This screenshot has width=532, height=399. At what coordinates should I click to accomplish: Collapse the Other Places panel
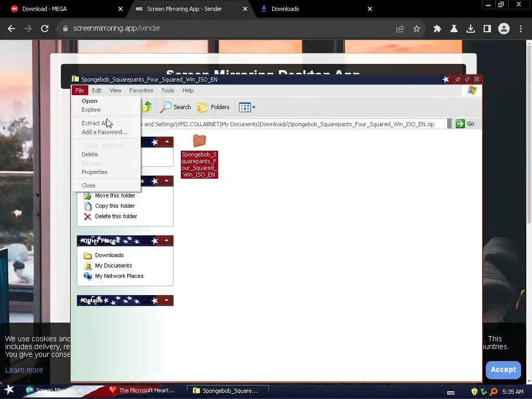(167, 241)
